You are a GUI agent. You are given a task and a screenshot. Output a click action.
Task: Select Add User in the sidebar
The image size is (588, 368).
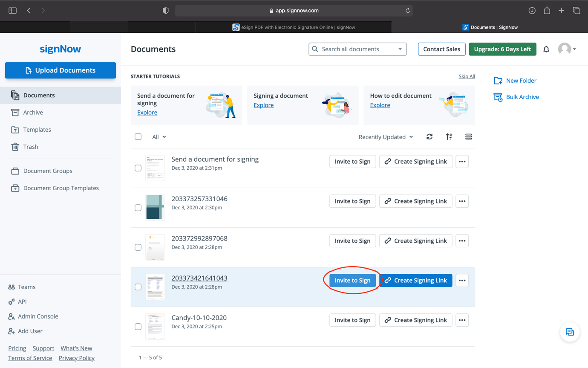(25, 331)
